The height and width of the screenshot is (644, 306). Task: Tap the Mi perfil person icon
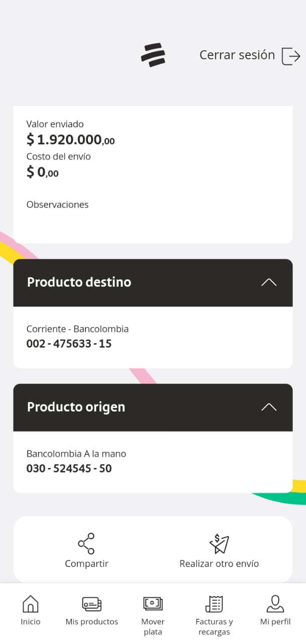275,603
